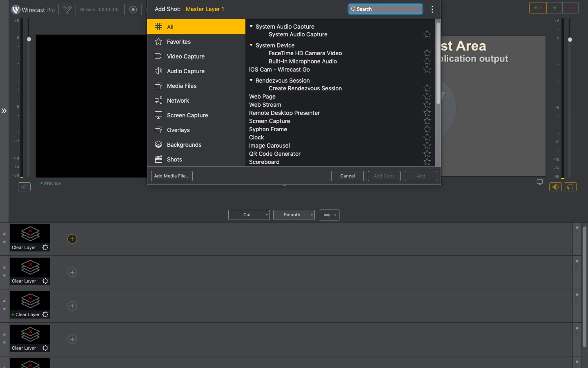The height and width of the screenshot is (368, 588).
Task: Collapse the Rendezvous Session group
Action: 251,81
